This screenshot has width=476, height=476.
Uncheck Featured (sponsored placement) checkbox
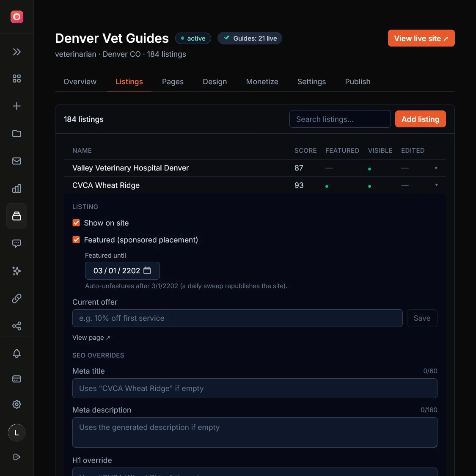click(76, 240)
